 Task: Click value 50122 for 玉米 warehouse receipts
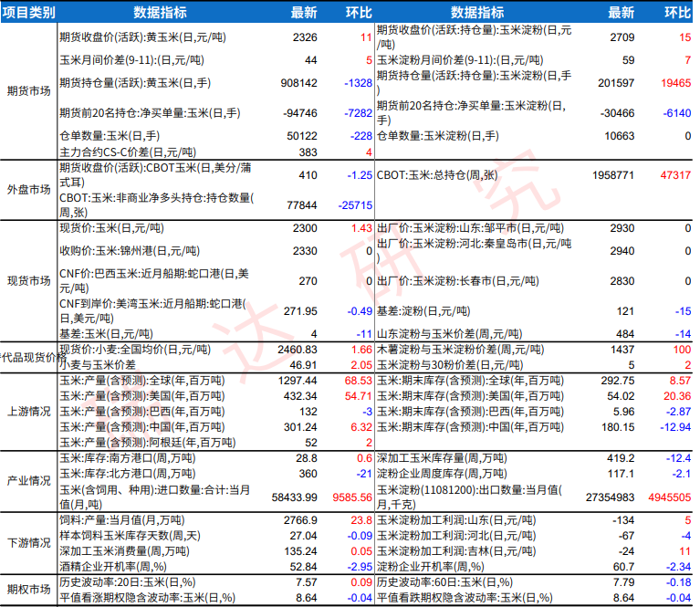[x=302, y=136]
